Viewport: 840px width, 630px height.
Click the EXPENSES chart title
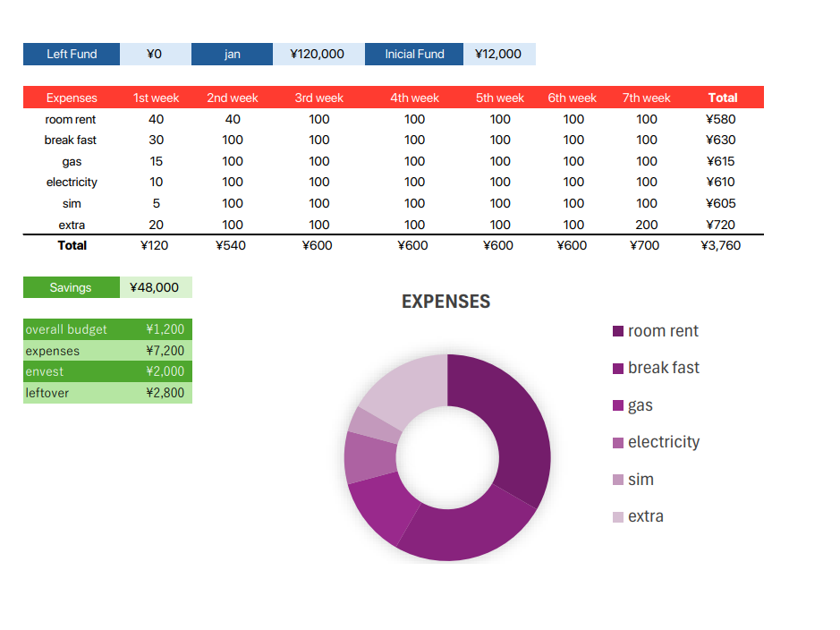445,302
